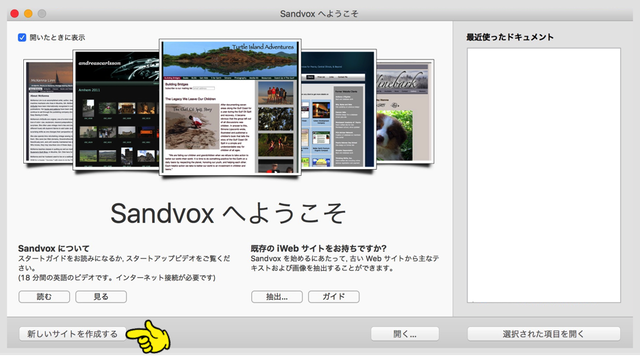Select the leftmost site design thumbnail
The image size is (640, 364).
[x=49, y=111]
